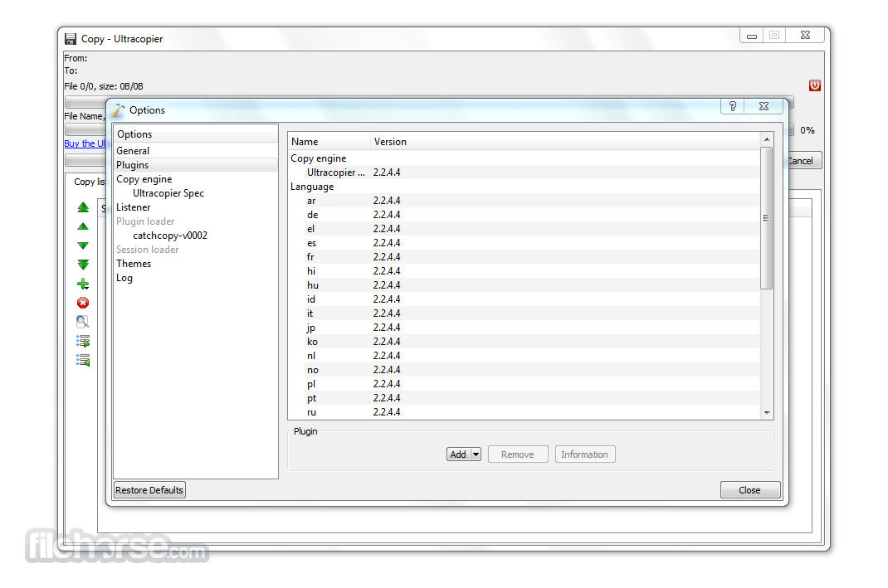Select the 'ar' language plugin

tap(524, 201)
